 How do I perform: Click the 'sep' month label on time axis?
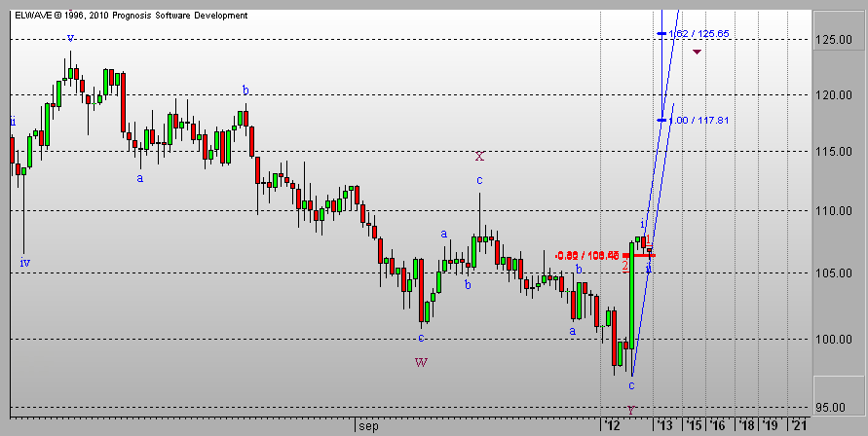click(x=366, y=425)
